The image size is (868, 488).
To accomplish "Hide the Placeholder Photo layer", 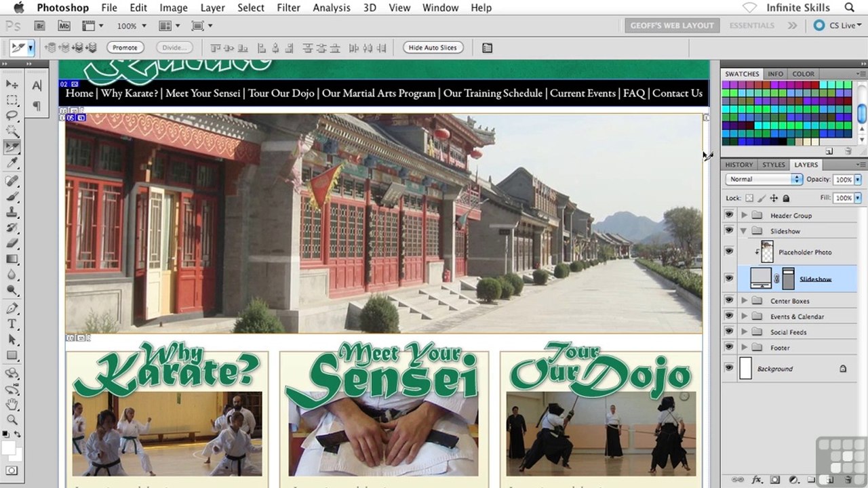I will (x=729, y=252).
